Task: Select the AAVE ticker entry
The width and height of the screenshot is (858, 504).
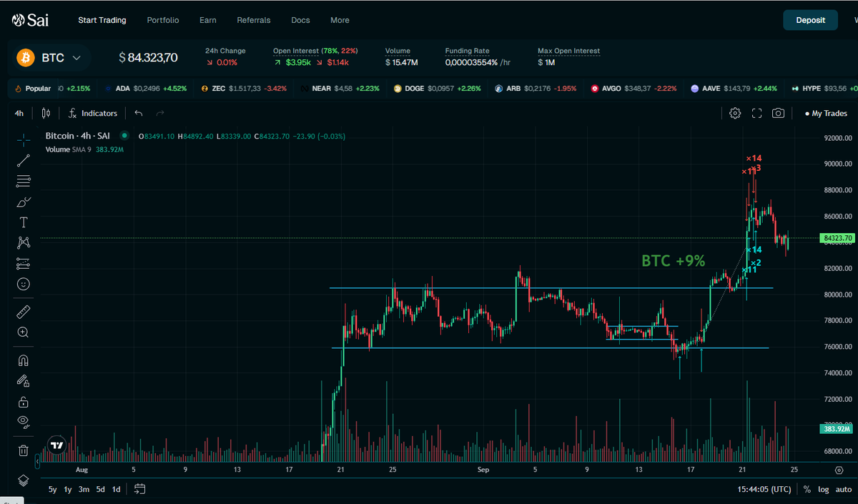Action: (x=734, y=89)
